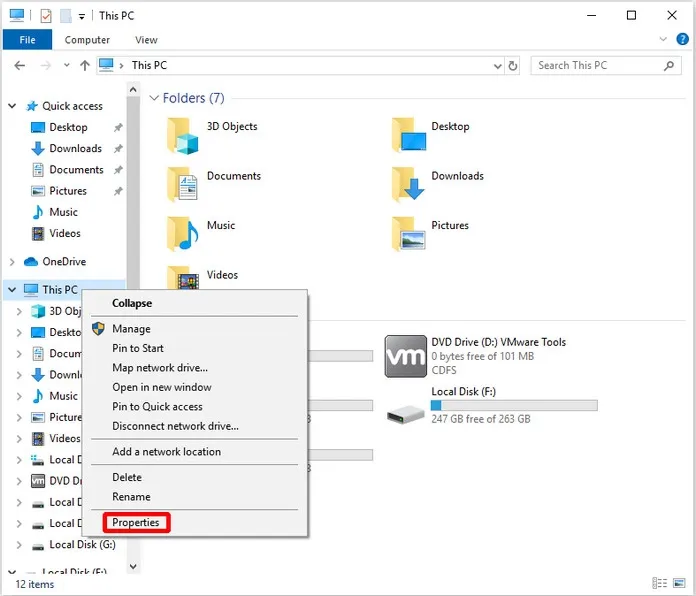Viewport: 696px width, 596px height.
Task: Open the Music folder icon in Folders
Action: coord(182,234)
